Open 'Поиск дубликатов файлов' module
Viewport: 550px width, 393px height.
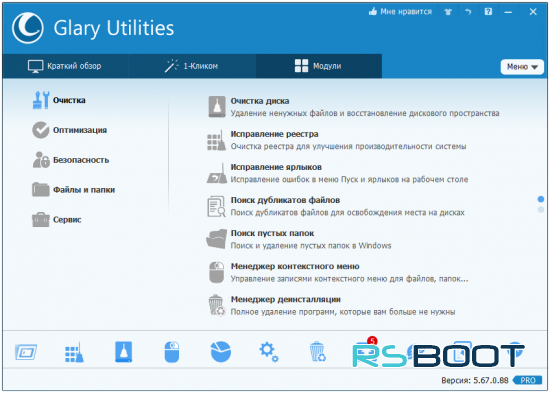(x=336, y=206)
